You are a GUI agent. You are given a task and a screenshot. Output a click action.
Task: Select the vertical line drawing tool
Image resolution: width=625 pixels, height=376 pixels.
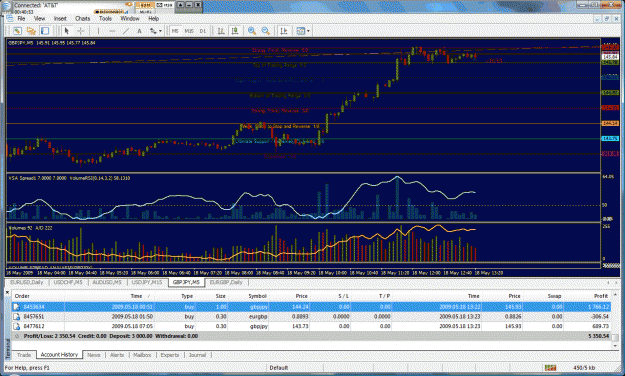[98, 31]
